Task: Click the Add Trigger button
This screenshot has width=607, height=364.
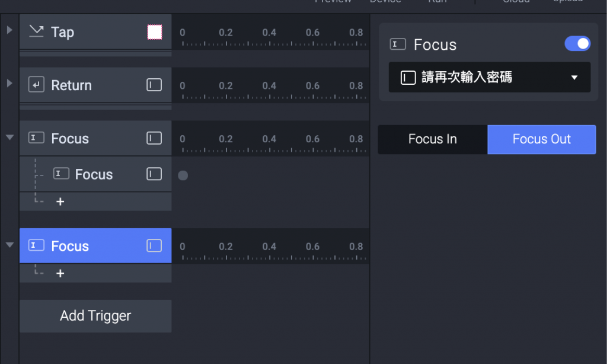Action: 95,316
